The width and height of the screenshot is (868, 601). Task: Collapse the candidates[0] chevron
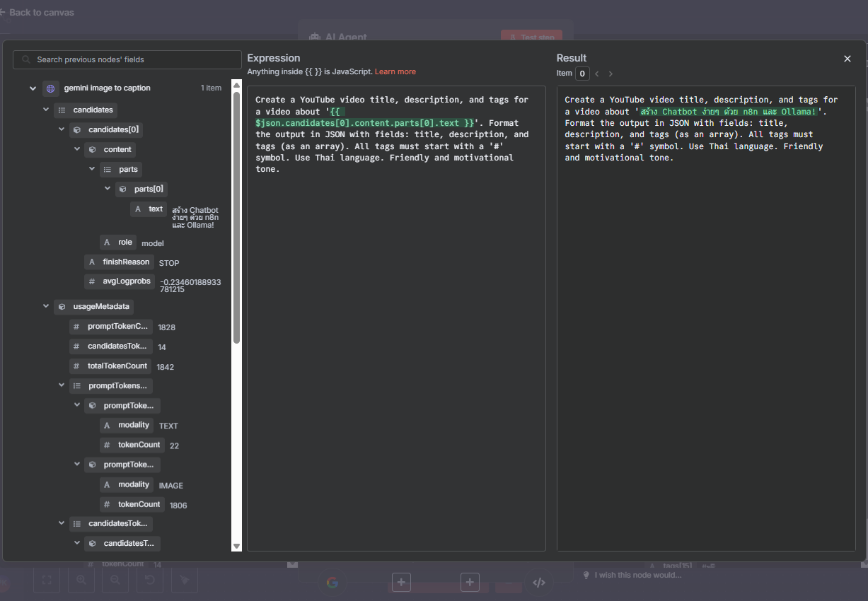[62, 129]
